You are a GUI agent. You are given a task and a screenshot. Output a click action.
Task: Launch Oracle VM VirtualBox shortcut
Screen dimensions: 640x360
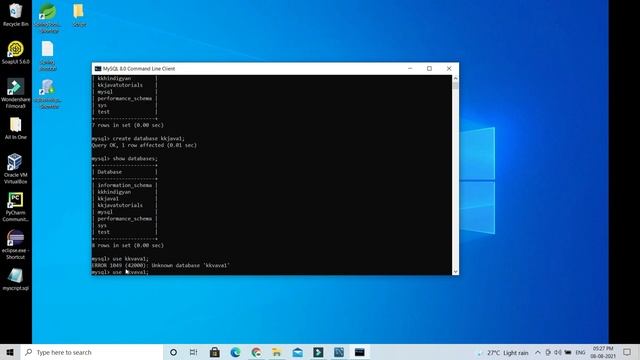click(16, 169)
